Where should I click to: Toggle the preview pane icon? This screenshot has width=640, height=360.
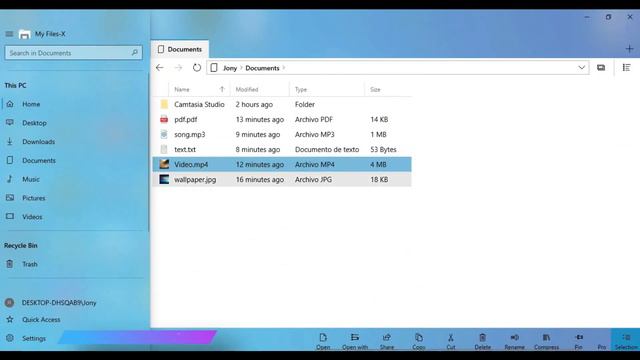(601, 68)
